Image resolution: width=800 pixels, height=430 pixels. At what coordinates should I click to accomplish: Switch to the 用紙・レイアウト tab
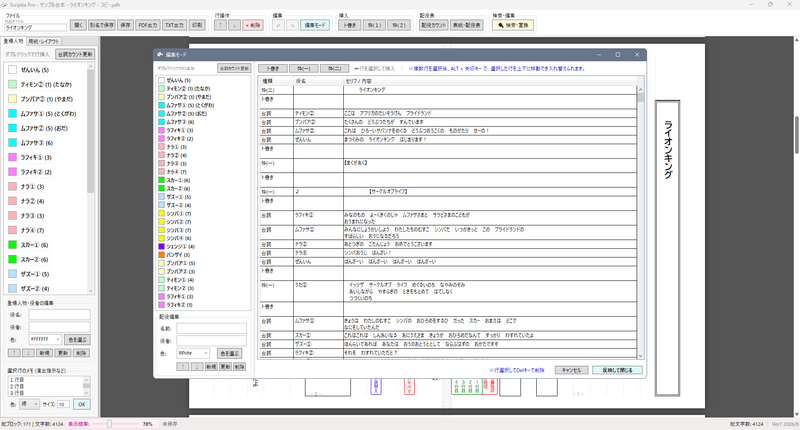point(44,41)
